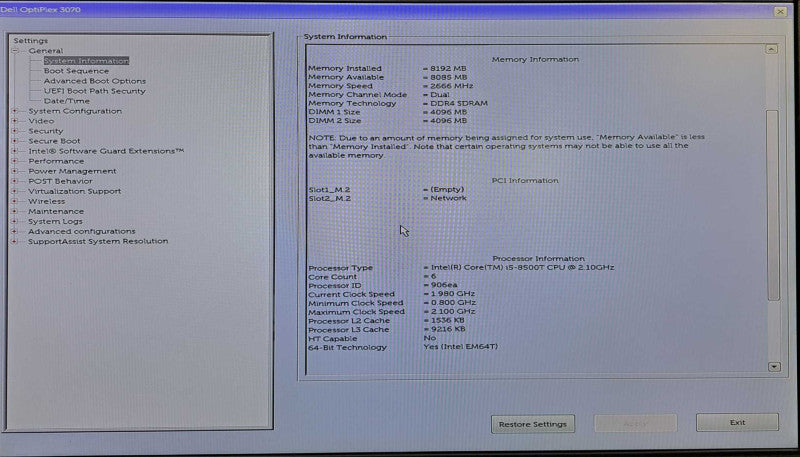
Task: Select the Wireless tree label
Action: (x=46, y=201)
